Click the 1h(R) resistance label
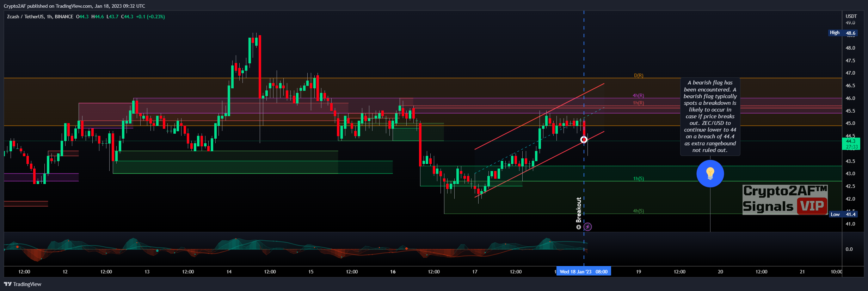 638,103
